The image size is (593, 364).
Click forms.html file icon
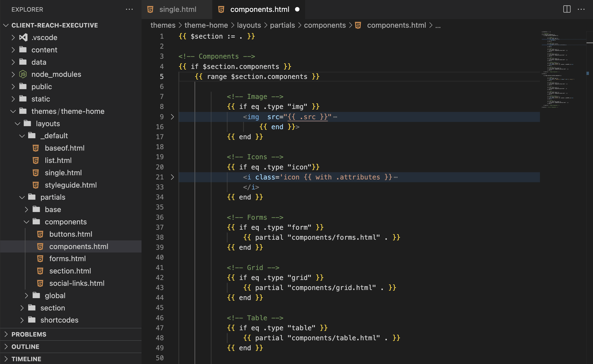40,259
